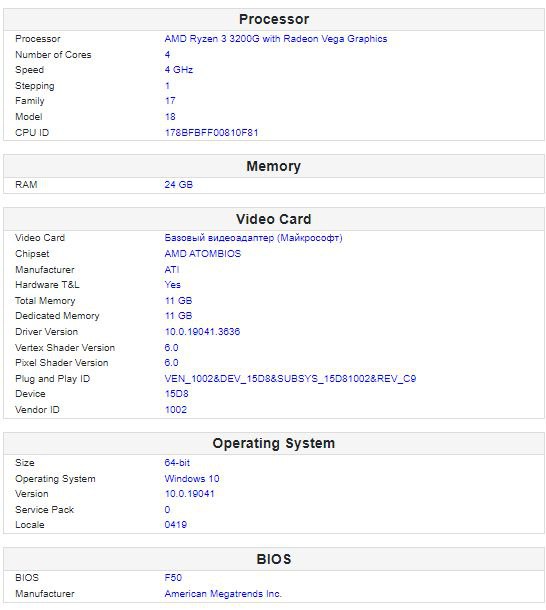
Task: Click American Megatrends Inc. manufacturer value
Action: 223,594
